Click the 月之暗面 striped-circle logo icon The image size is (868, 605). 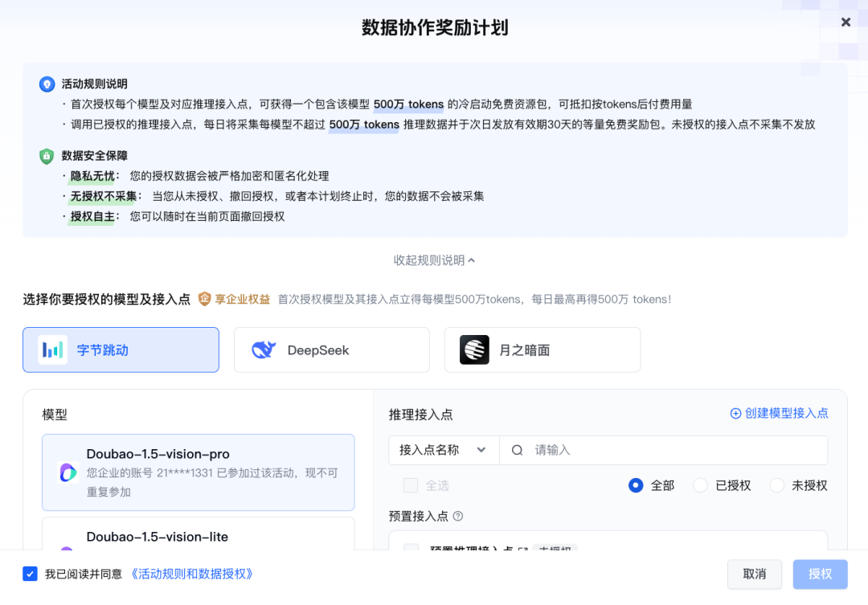click(474, 350)
